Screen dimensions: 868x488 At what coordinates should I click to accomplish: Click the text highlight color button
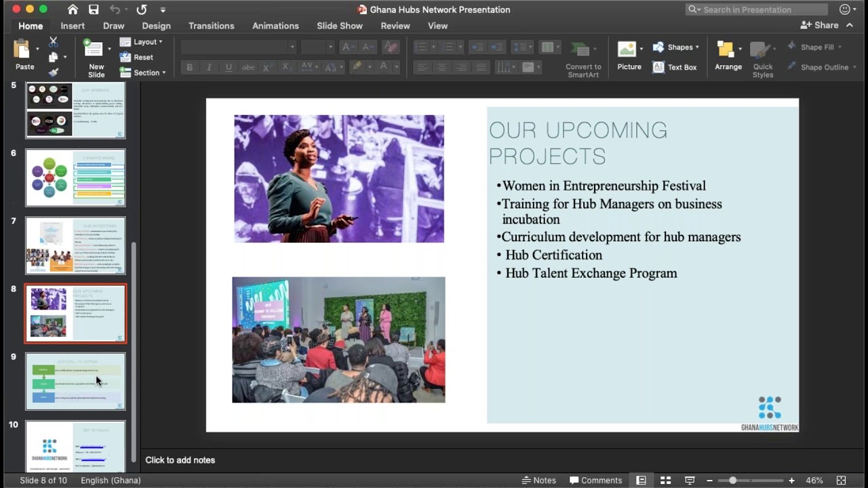coord(357,67)
